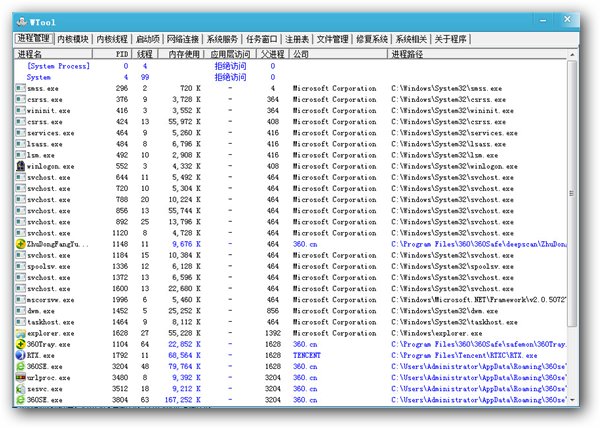Viewport: 600px width, 428px height.
Task: Minimize the WTool window
Action: (x=543, y=20)
